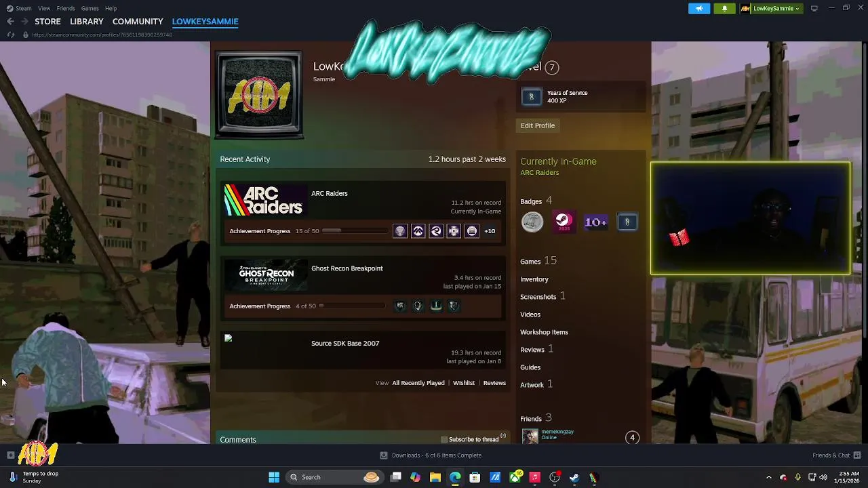This screenshot has width=868, height=488.
Task: Click the 10+ game collector badge
Action: (595, 222)
